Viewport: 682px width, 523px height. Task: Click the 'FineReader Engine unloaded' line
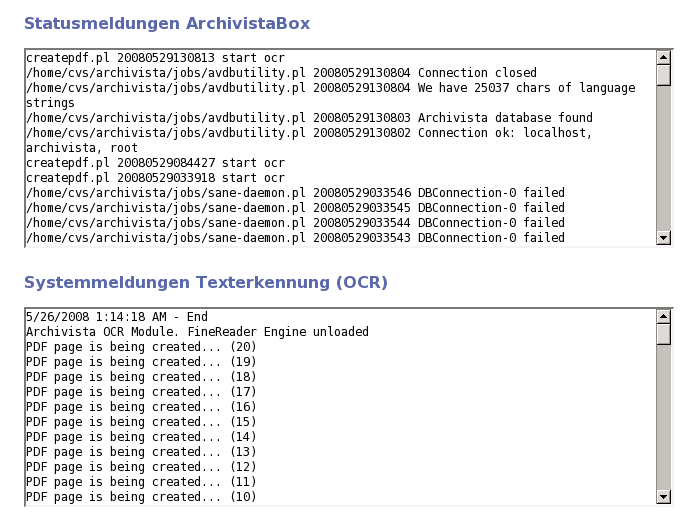[197, 332]
